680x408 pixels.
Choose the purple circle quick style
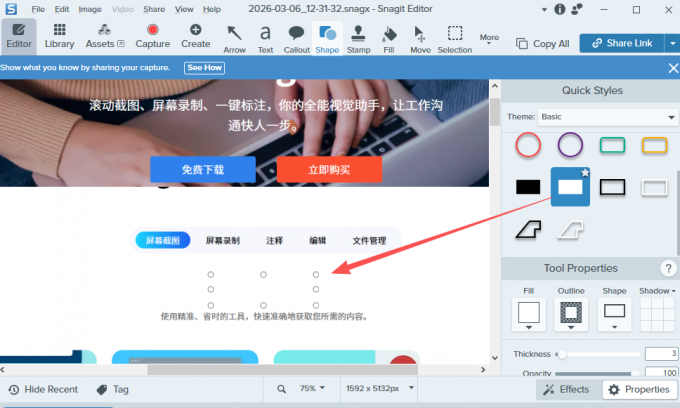[570, 145]
